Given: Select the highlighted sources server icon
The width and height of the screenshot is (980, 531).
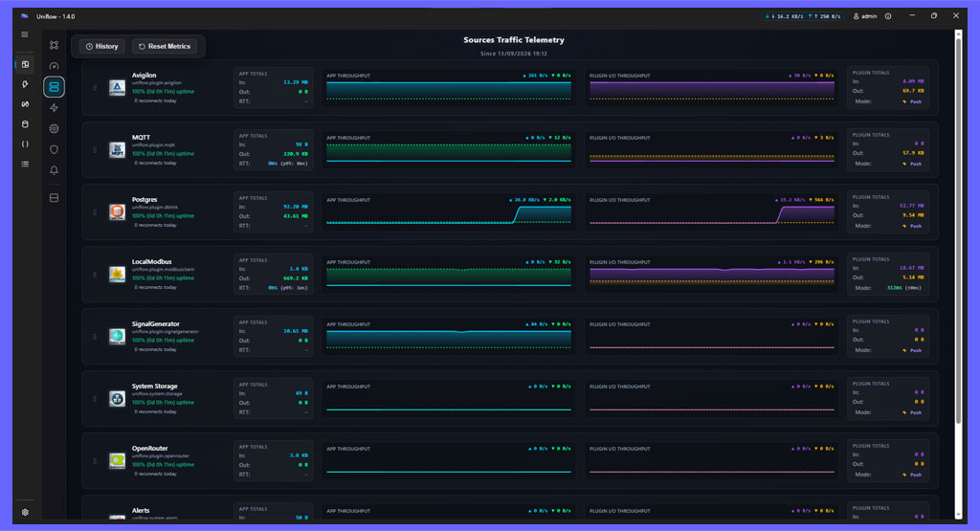Looking at the screenshot, I should (55, 87).
